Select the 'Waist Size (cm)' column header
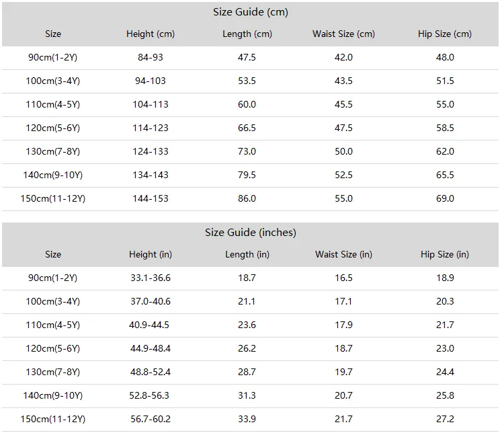This screenshot has height=435, width=504. click(343, 34)
